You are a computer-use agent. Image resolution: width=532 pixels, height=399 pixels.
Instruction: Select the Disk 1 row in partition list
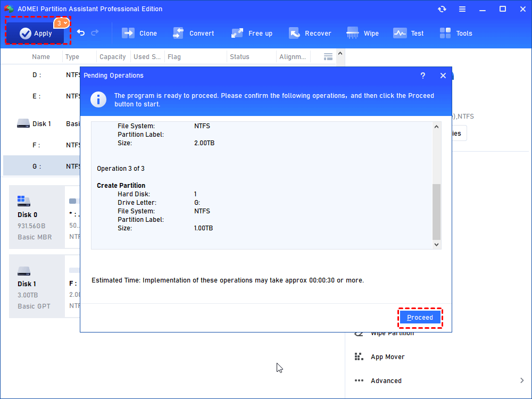point(41,124)
